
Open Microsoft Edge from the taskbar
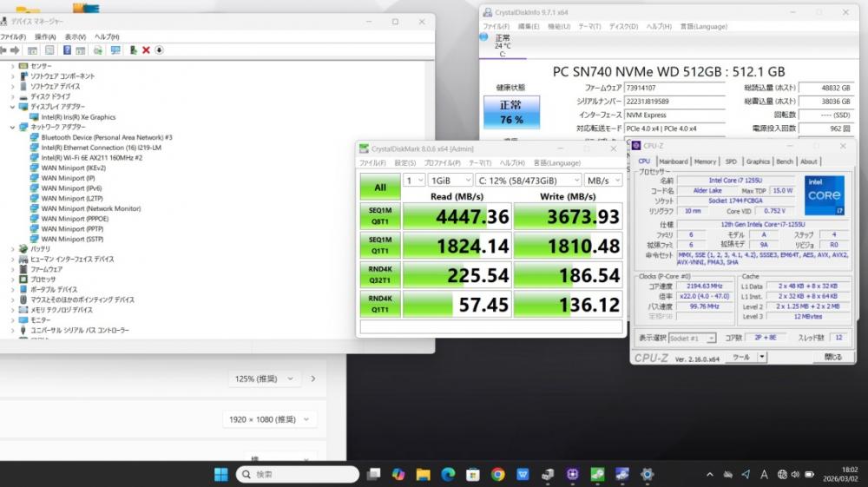448,474
